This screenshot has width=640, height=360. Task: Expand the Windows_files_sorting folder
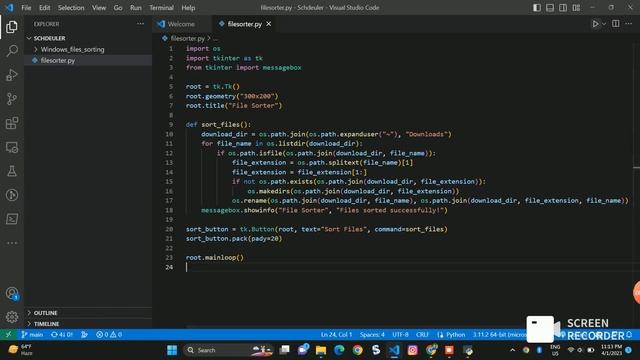[x=88, y=49]
